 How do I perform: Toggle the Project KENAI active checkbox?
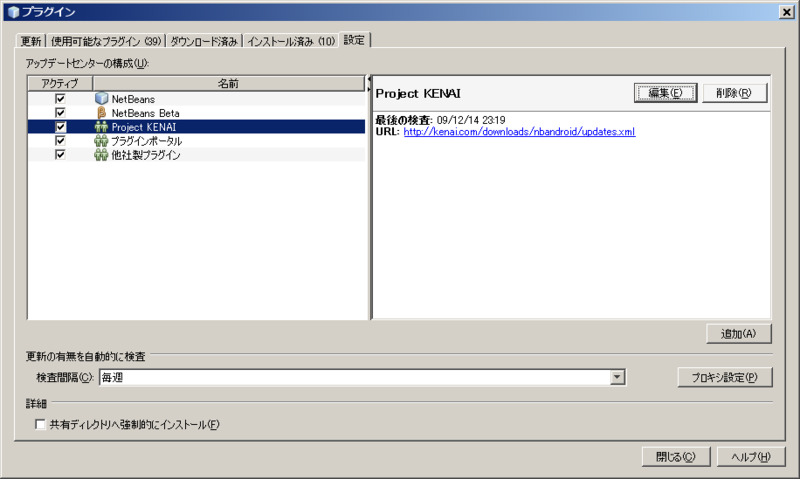(60, 127)
